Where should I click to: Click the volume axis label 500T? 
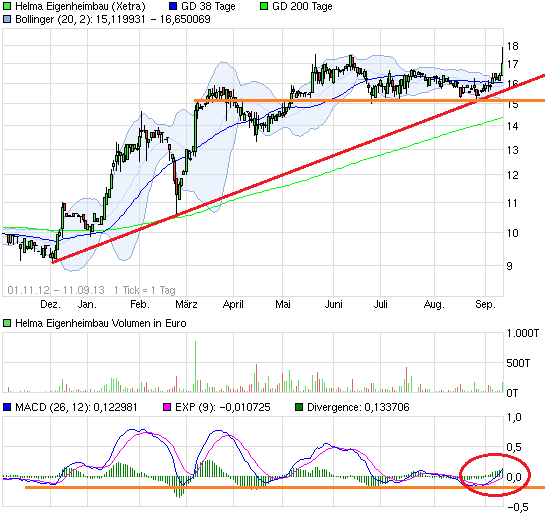coord(518,363)
